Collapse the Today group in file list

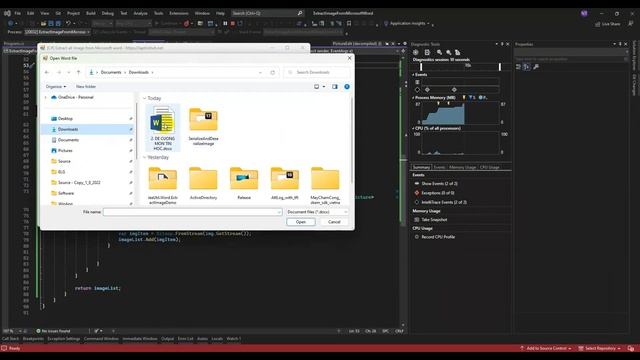(144, 98)
